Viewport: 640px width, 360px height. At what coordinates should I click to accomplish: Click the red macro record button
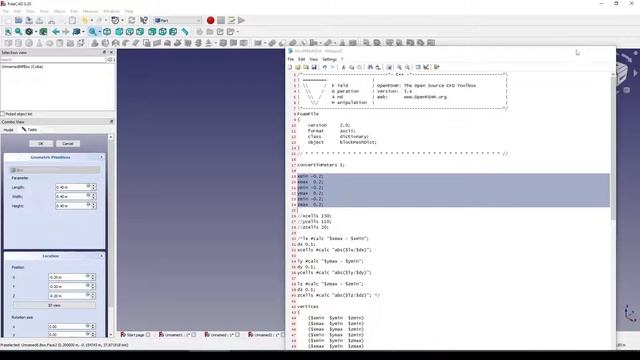coord(210,20)
